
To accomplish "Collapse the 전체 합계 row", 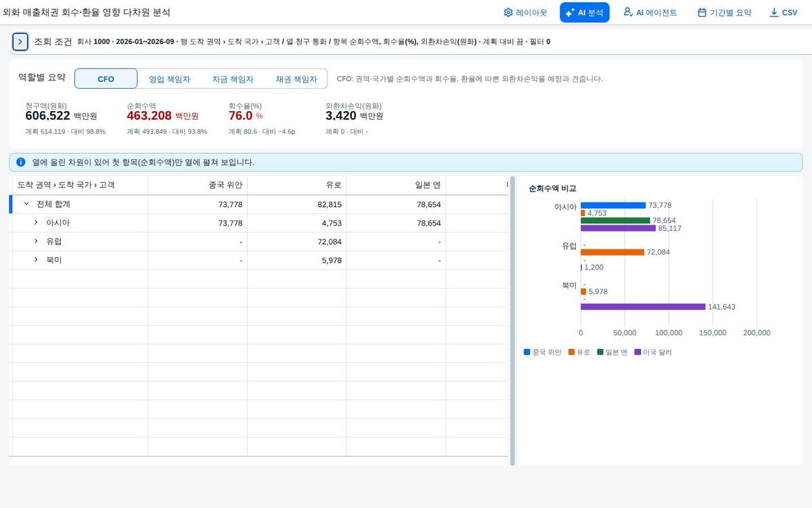I will click(x=26, y=204).
